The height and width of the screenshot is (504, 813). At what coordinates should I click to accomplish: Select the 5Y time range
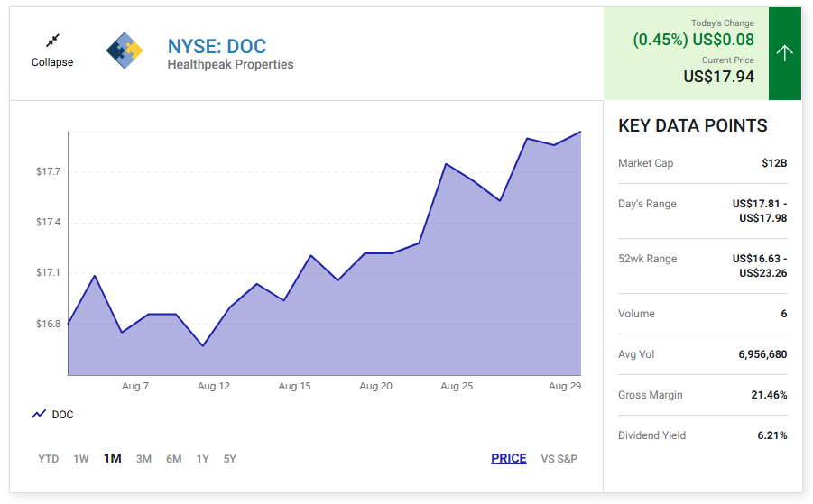[x=230, y=459]
